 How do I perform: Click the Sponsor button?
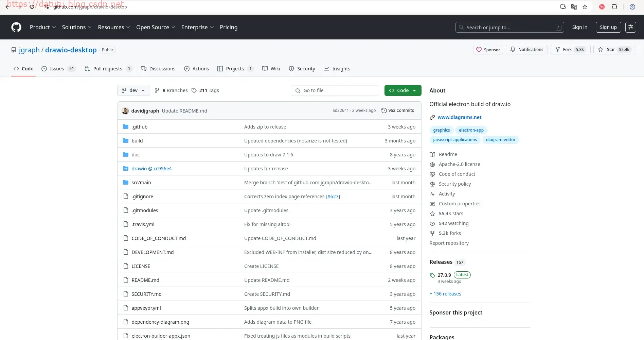488,50
